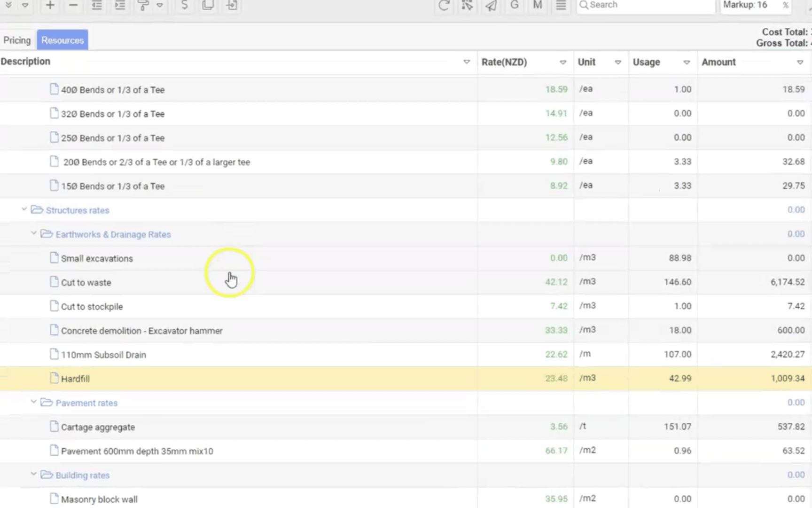Click inside the Search field
Image resolution: width=812 pixels, height=508 pixels.
pos(648,5)
